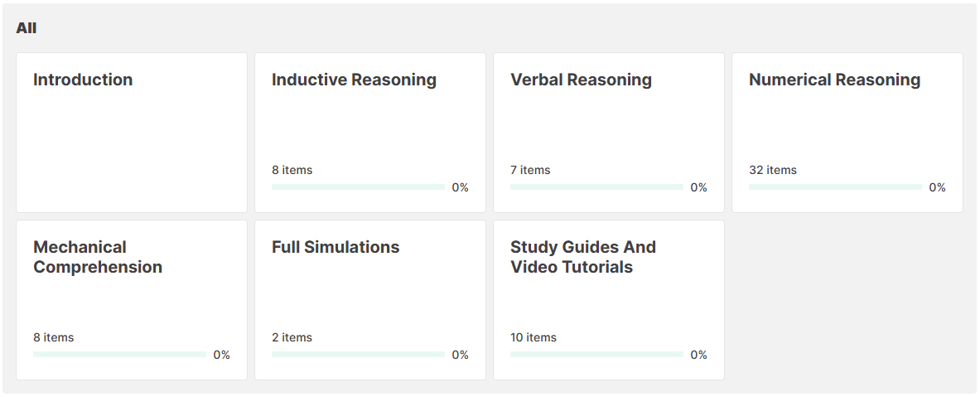Open the Mechanical Comprehension title
Viewport: 980px width, 397px height.
[x=98, y=257]
